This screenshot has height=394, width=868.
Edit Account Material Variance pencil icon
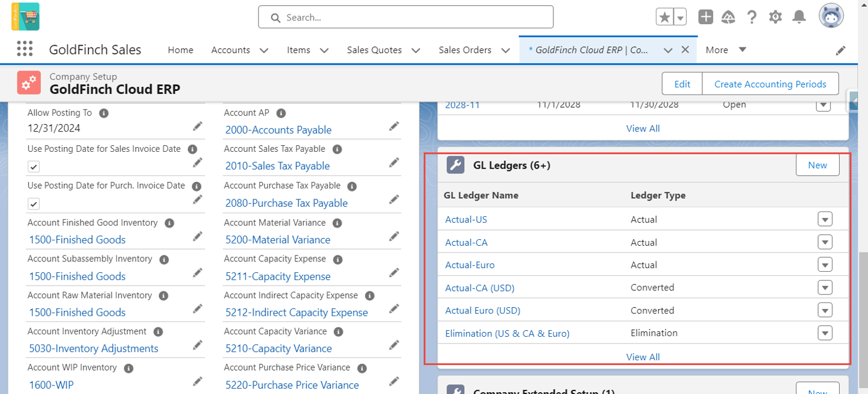[394, 236]
